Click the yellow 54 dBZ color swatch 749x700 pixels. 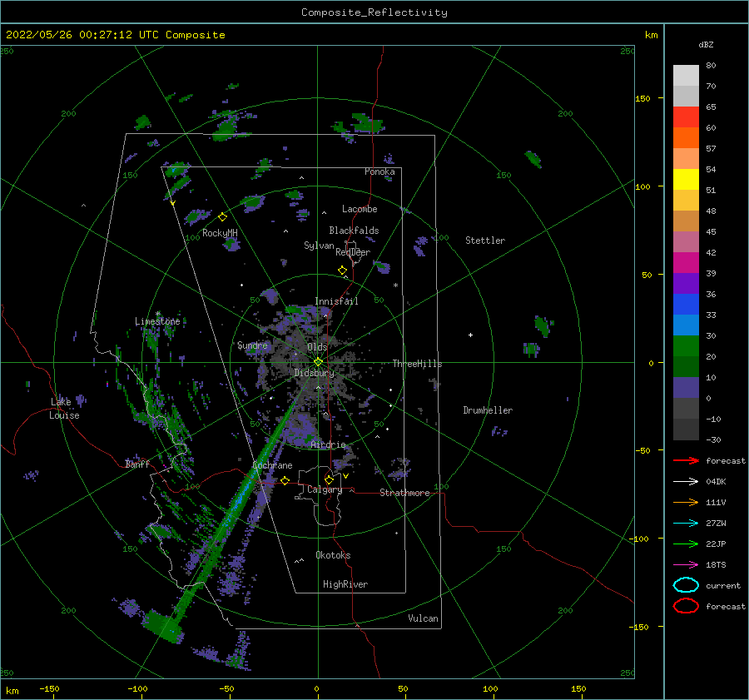[x=686, y=179]
